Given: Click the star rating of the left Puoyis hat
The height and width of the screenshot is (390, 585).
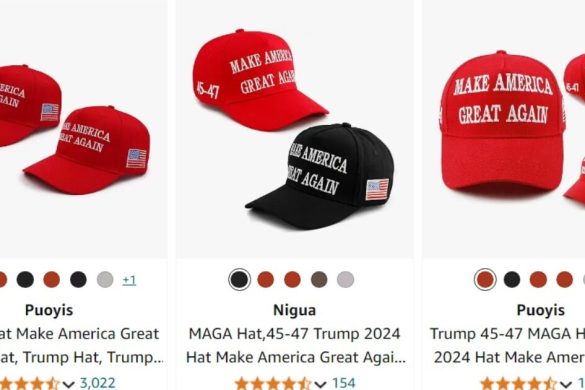Looking at the screenshot, I should point(30,384).
